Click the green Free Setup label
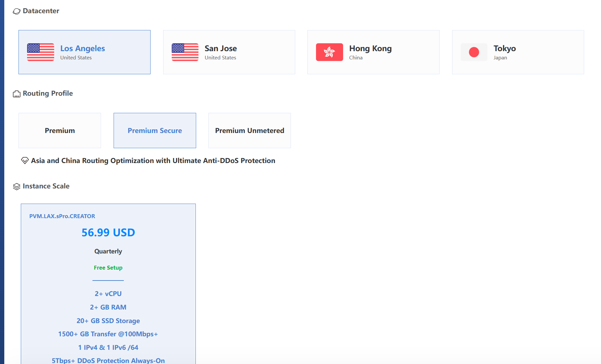The height and width of the screenshot is (364, 601). click(x=108, y=268)
